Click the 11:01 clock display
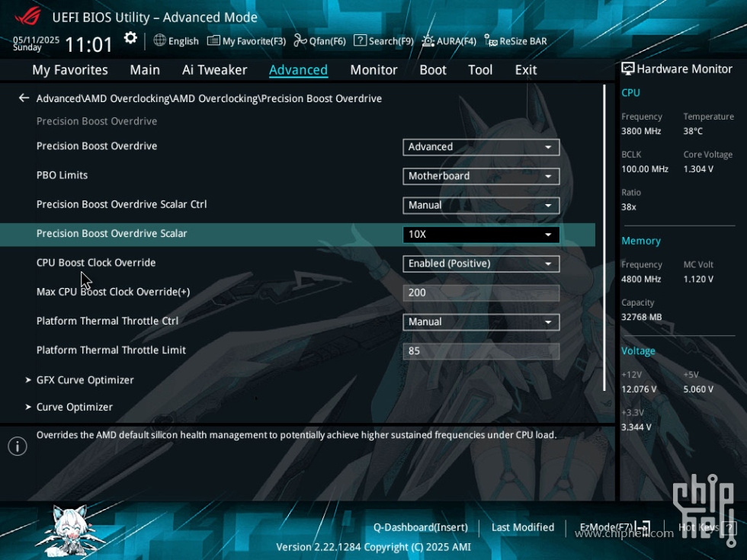This screenshot has width=747, height=560. click(88, 45)
